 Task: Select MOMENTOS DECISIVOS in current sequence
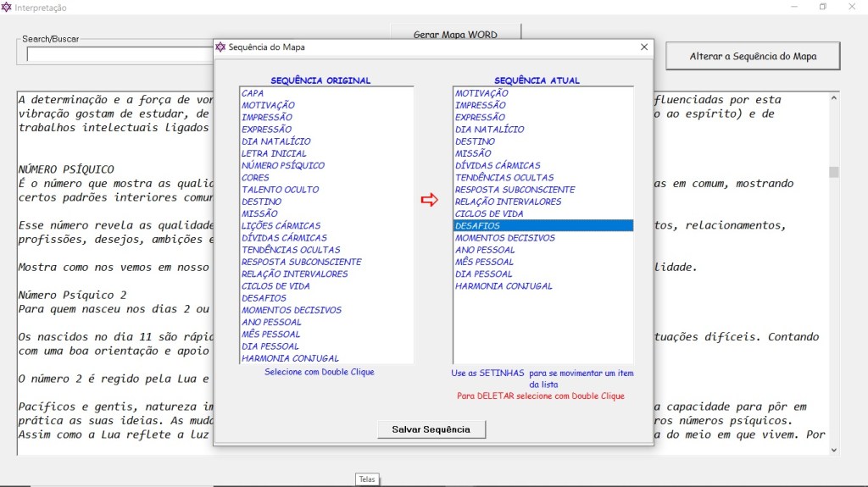pyautogui.click(x=504, y=238)
